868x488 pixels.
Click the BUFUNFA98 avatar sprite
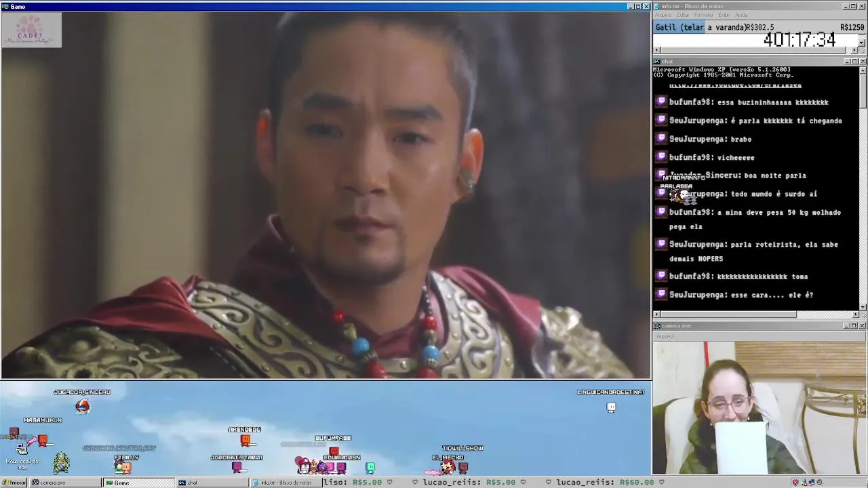[334, 451]
